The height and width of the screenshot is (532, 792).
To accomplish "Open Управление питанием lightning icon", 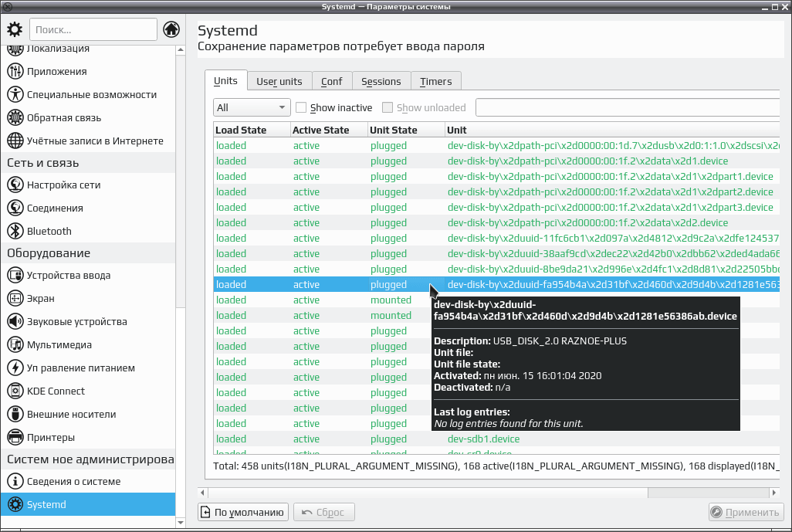I will (x=15, y=368).
